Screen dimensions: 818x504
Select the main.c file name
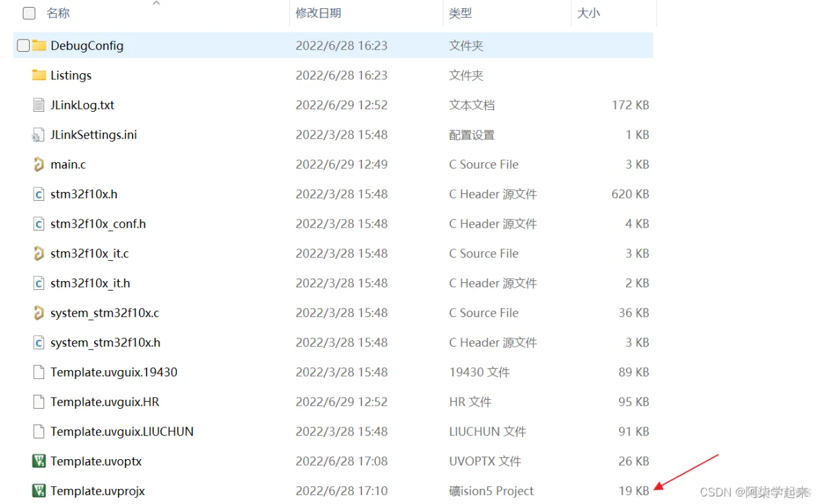point(68,165)
